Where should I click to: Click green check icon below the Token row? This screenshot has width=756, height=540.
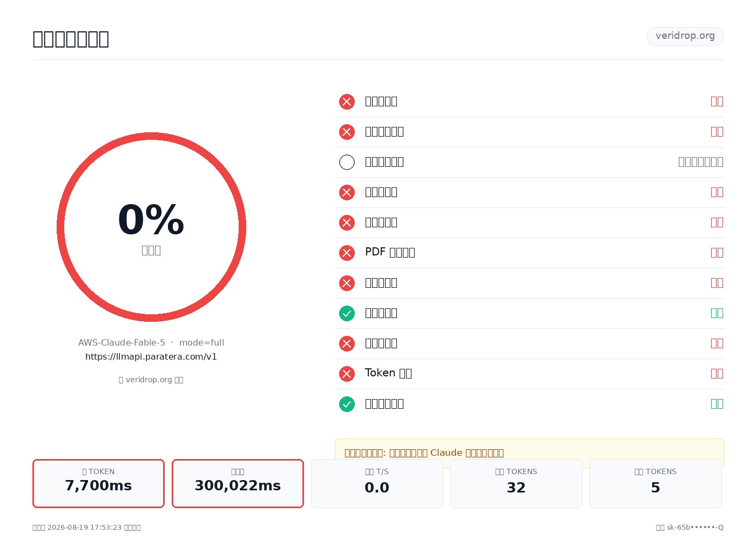(x=347, y=404)
